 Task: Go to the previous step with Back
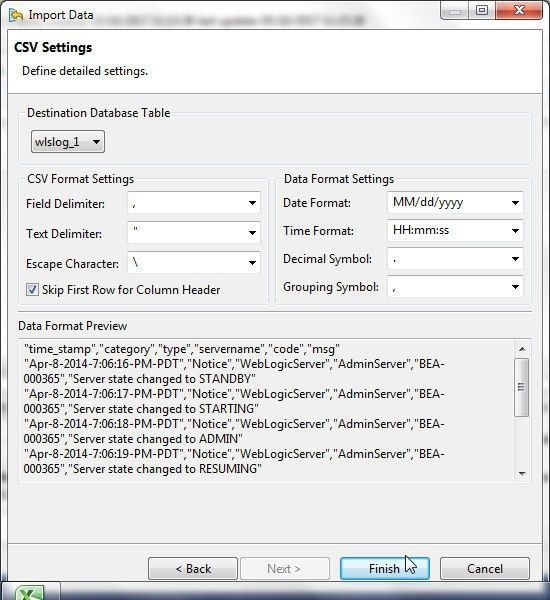tap(193, 569)
